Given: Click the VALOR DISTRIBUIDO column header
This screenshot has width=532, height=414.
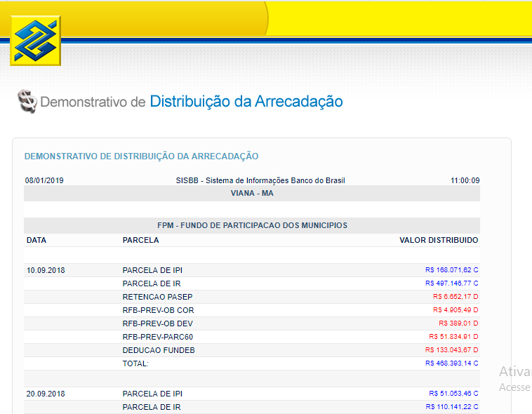Looking at the screenshot, I should [x=439, y=240].
